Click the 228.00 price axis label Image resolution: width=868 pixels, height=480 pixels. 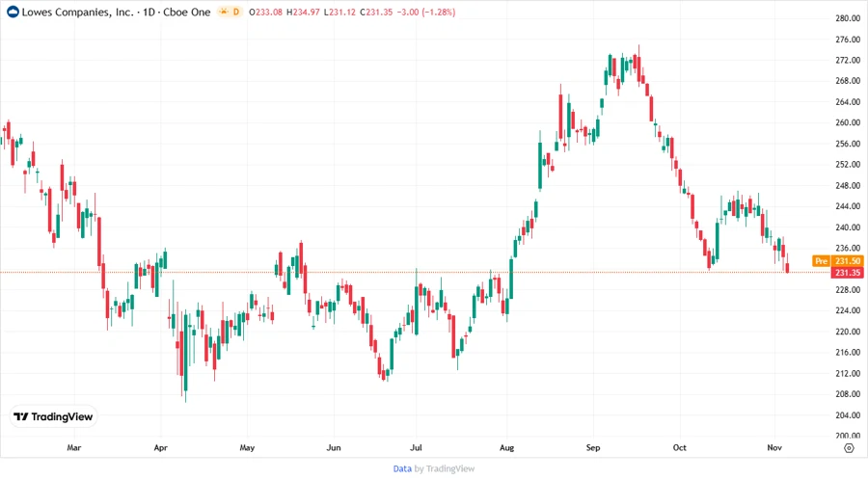848,290
